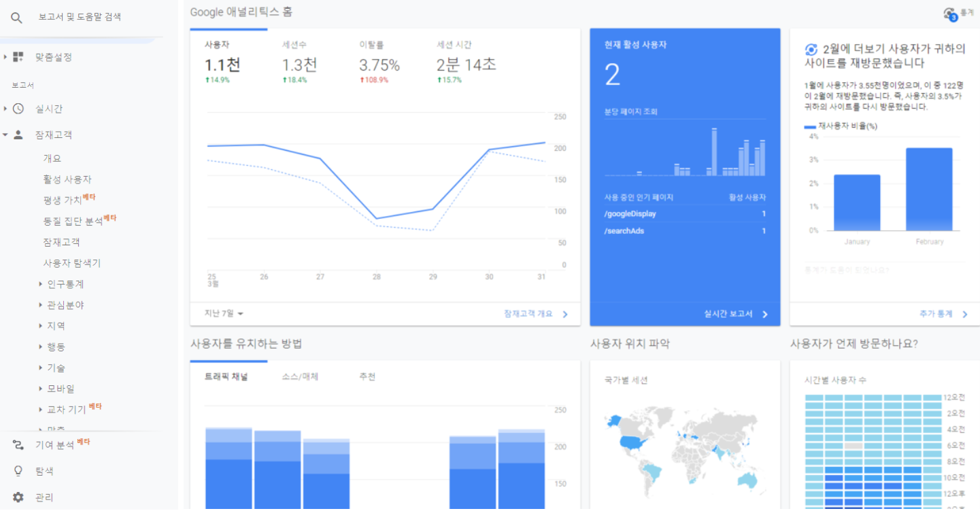The width and height of the screenshot is (980, 511).
Task: Switch to the 소스/매체 tab
Action: 300,376
